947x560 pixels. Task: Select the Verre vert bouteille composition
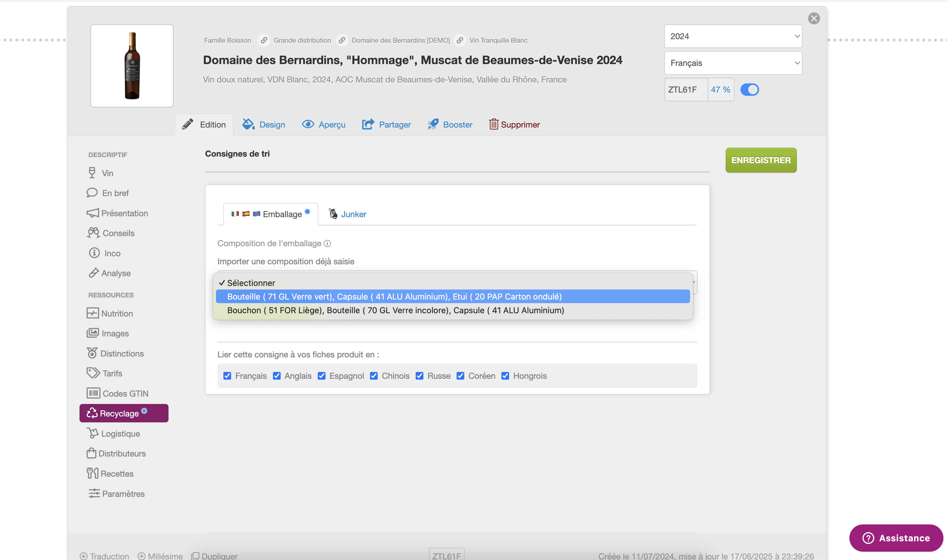pyautogui.click(x=452, y=297)
